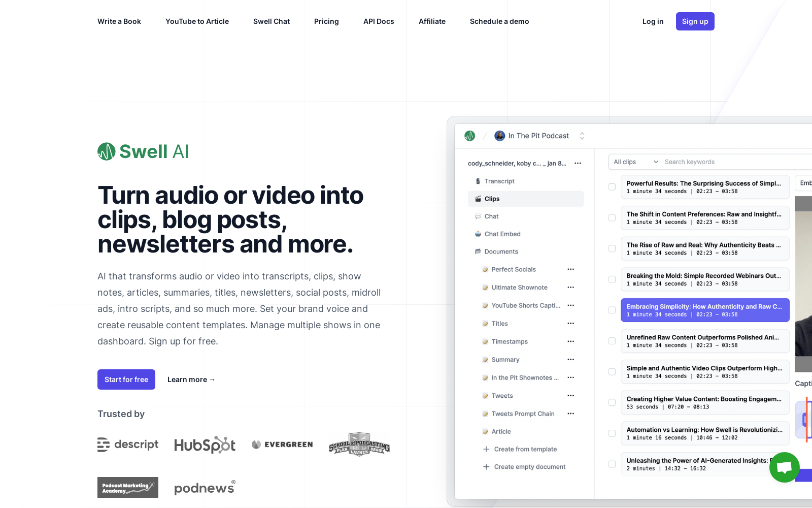The height and width of the screenshot is (508, 812).
Task: Follow the Learn more link
Action: coord(191,379)
